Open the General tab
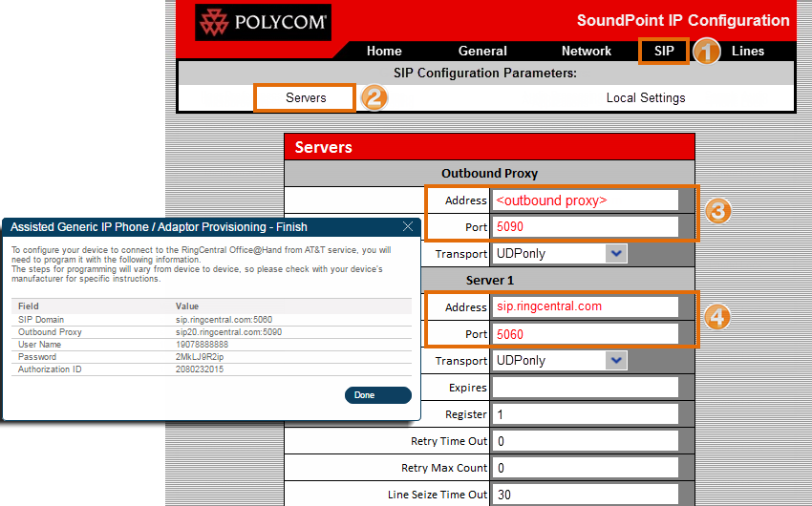The width and height of the screenshot is (812, 506). 482,51
